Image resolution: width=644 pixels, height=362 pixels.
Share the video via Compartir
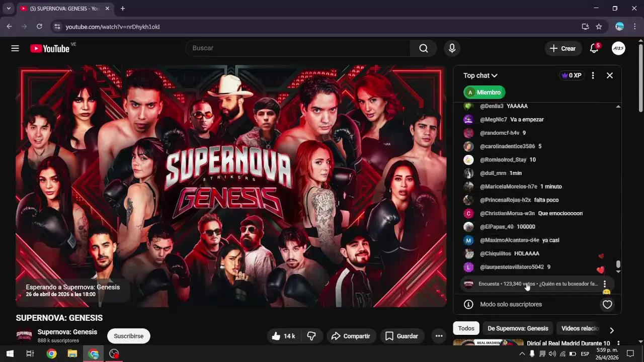(351, 336)
